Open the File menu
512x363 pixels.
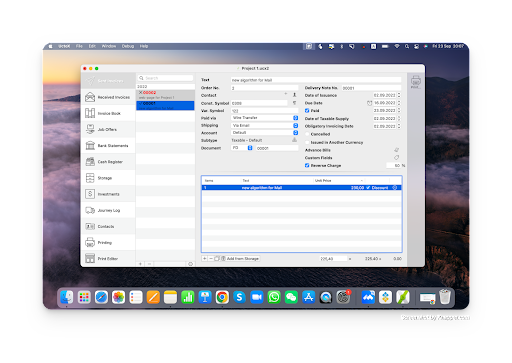point(79,46)
